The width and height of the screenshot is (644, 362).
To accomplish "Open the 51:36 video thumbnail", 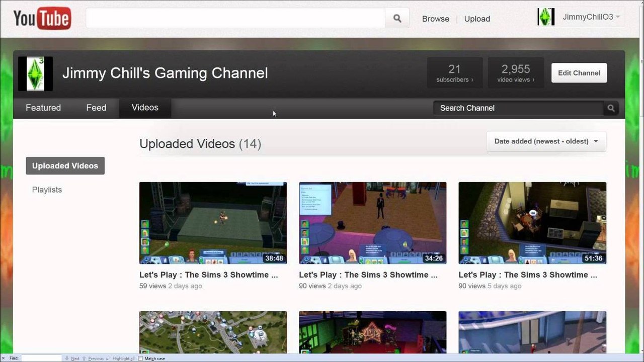I will point(532,223).
